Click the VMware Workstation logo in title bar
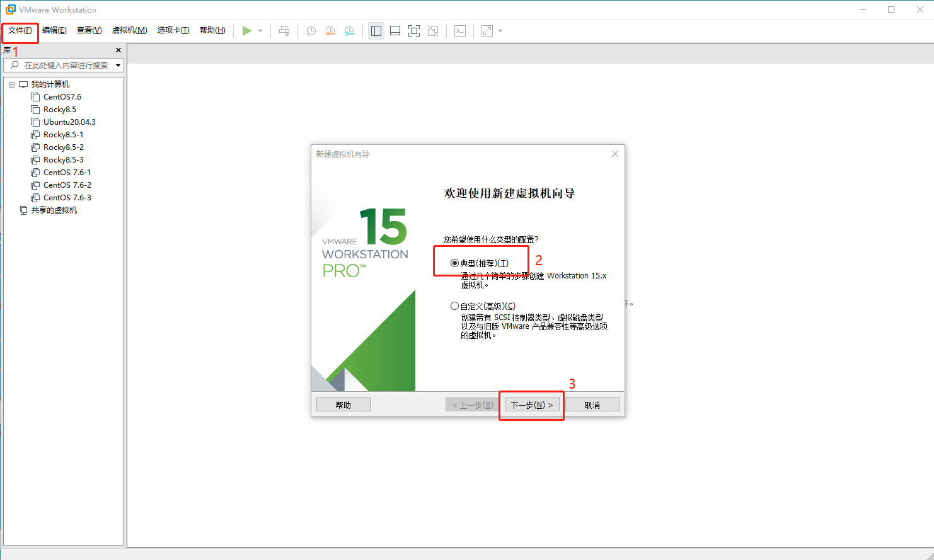 click(10, 9)
